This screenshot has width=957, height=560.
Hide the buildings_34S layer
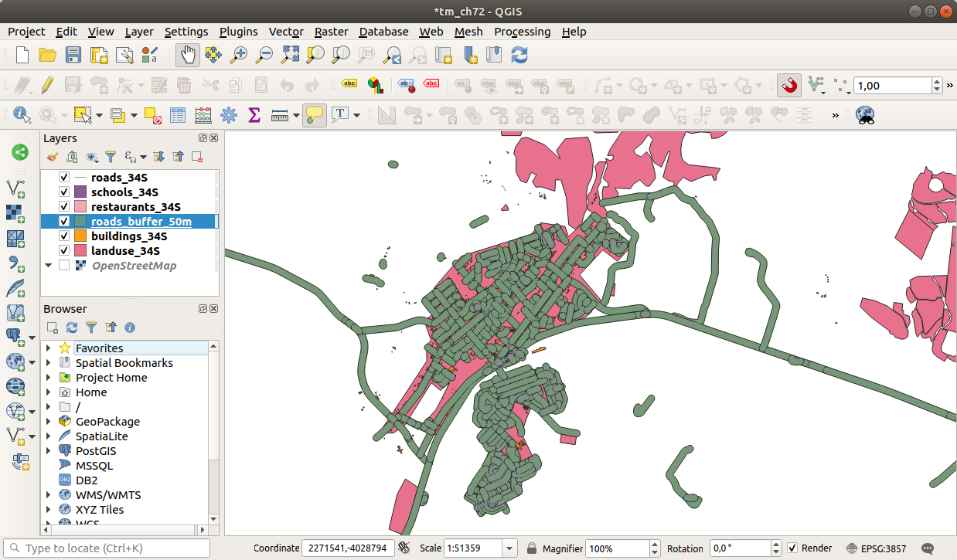[x=64, y=236]
